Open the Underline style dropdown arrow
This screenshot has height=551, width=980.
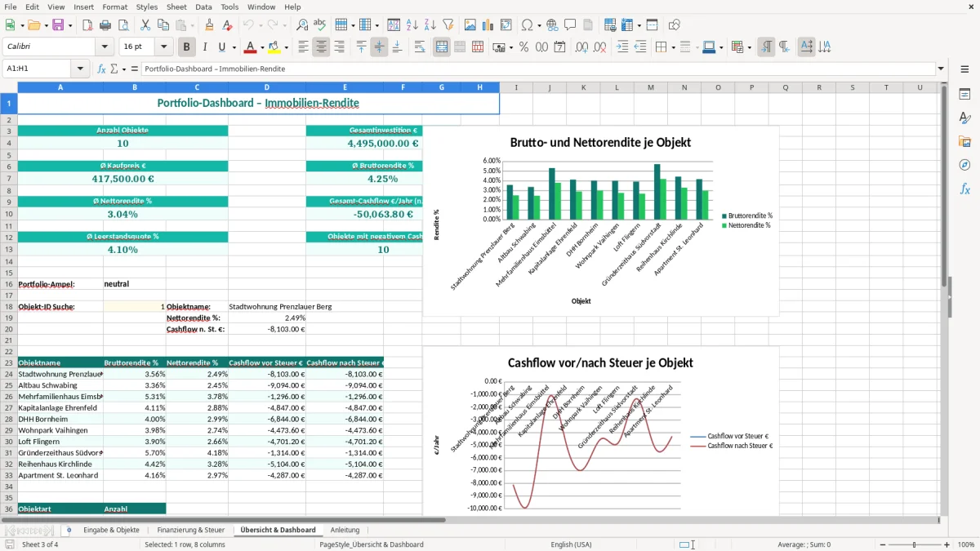(233, 47)
